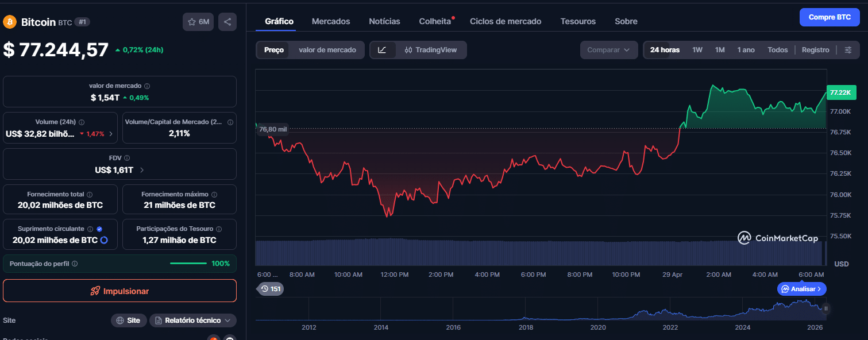Select the 1W timeframe option
Viewport: 868px width, 340px height.
(697, 50)
